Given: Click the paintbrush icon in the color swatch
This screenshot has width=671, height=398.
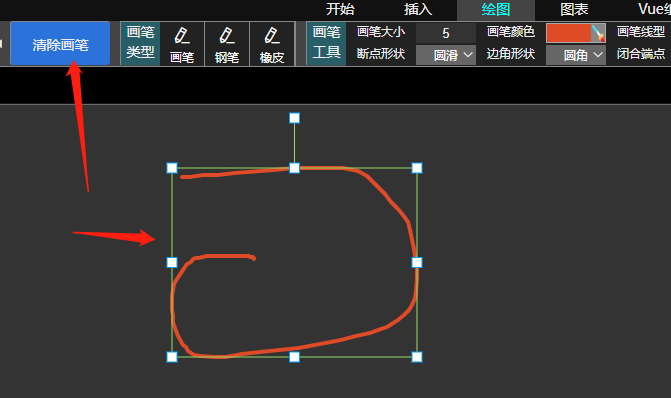Looking at the screenshot, I should click(x=598, y=33).
